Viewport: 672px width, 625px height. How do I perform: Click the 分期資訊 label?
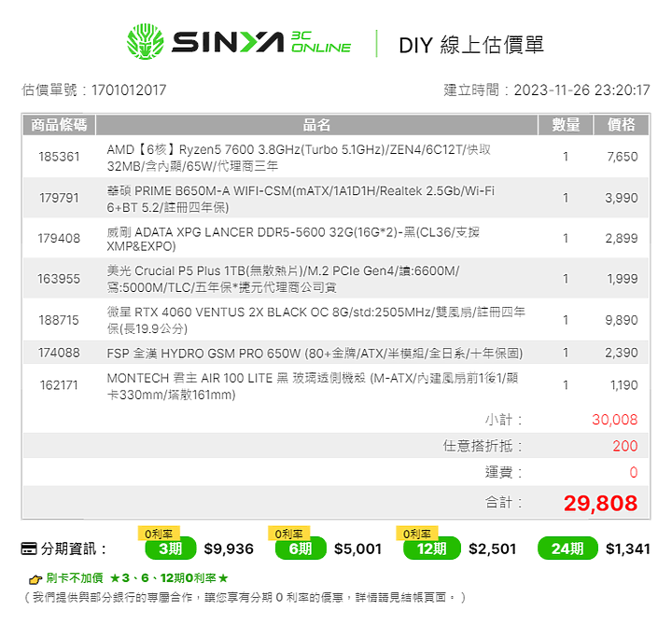pyautogui.click(x=73, y=549)
